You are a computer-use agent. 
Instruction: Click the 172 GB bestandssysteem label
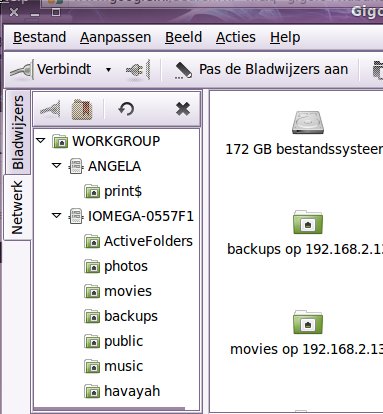(304, 149)
